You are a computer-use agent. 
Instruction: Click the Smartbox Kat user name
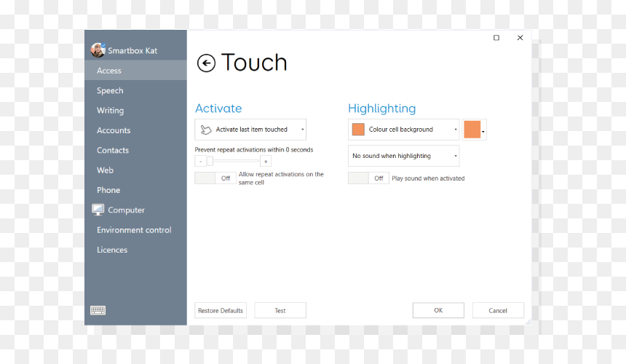(x=132, y=51)
